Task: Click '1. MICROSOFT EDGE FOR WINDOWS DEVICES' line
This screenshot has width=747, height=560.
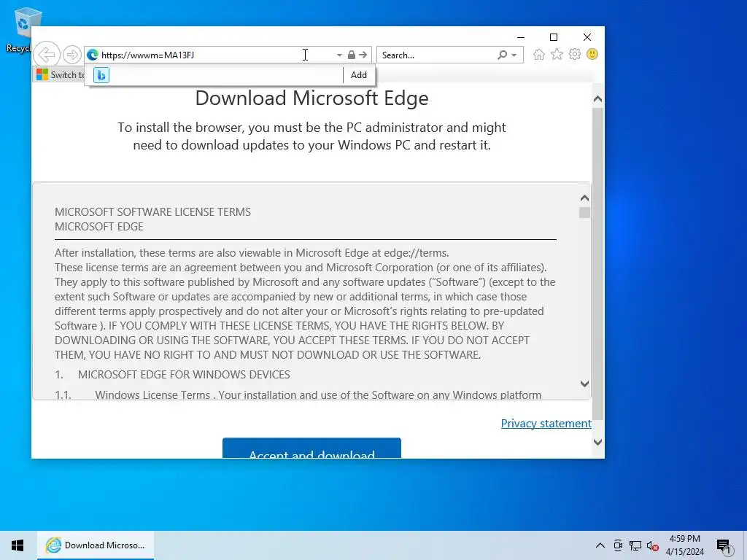Action: point(172,374)
